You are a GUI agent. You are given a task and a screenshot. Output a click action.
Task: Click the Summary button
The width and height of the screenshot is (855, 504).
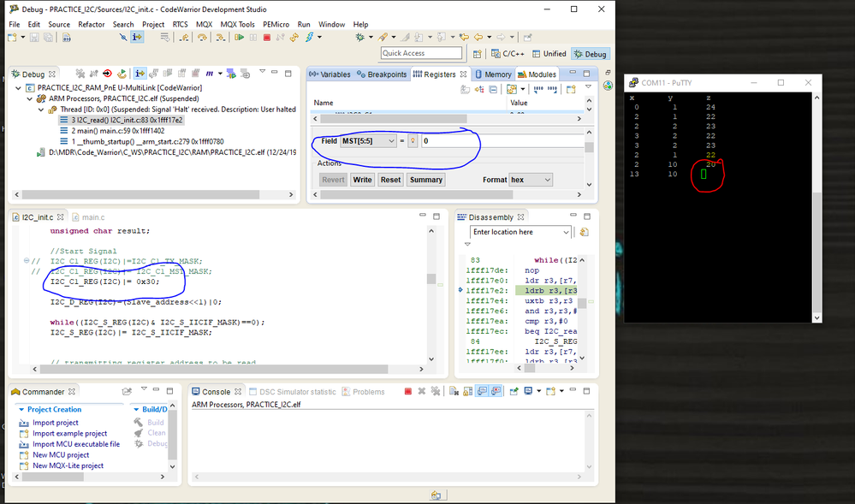click(x=426, y=180)
